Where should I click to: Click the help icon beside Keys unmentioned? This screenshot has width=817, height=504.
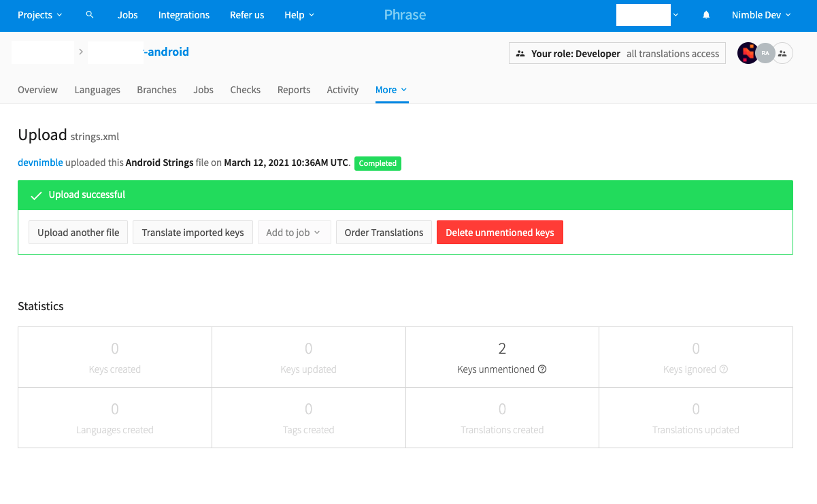[542, 369]
